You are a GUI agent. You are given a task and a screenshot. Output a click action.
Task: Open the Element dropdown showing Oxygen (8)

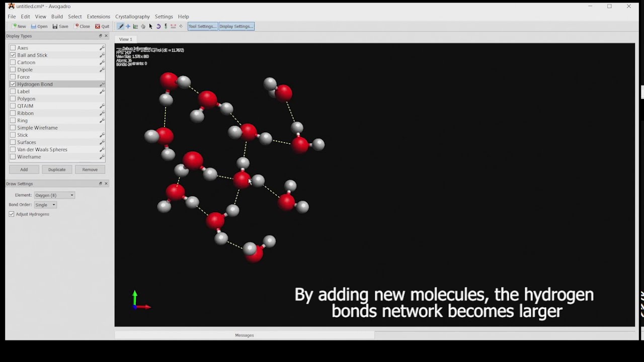click(54, 195)
